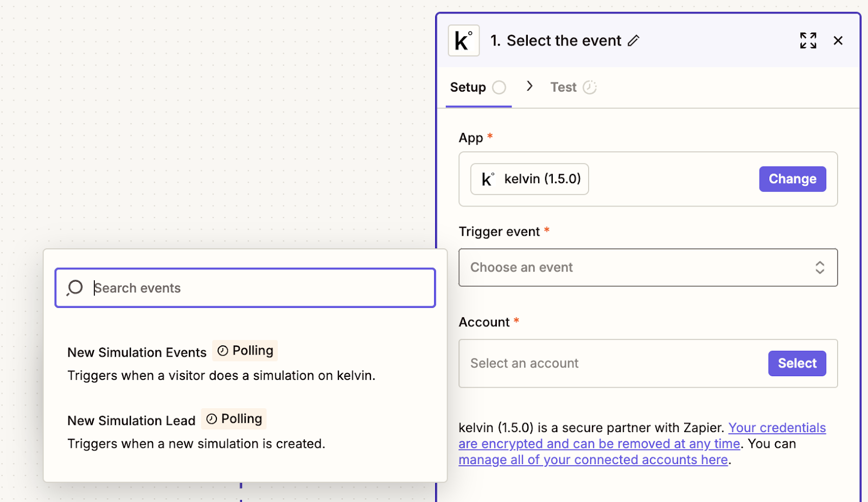This screenshot has width=868, height=502.
Task: Close the Select the event panel
Action: point(838,41)
